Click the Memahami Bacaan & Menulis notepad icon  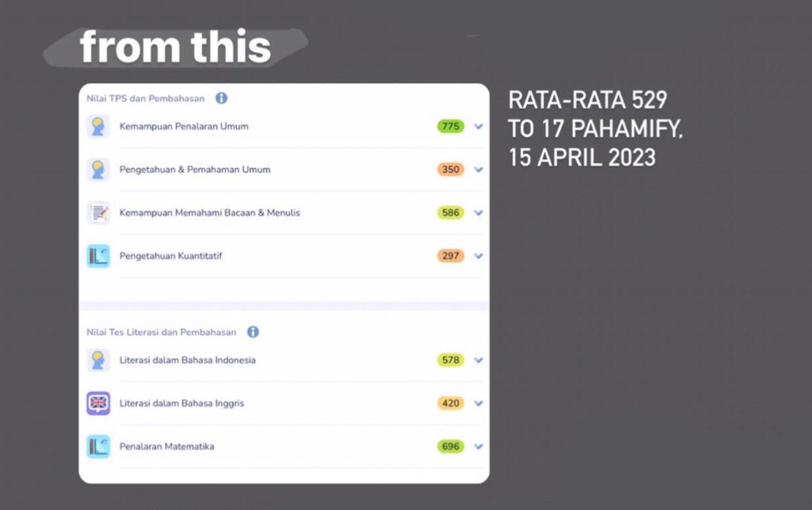tap(98, 212)
